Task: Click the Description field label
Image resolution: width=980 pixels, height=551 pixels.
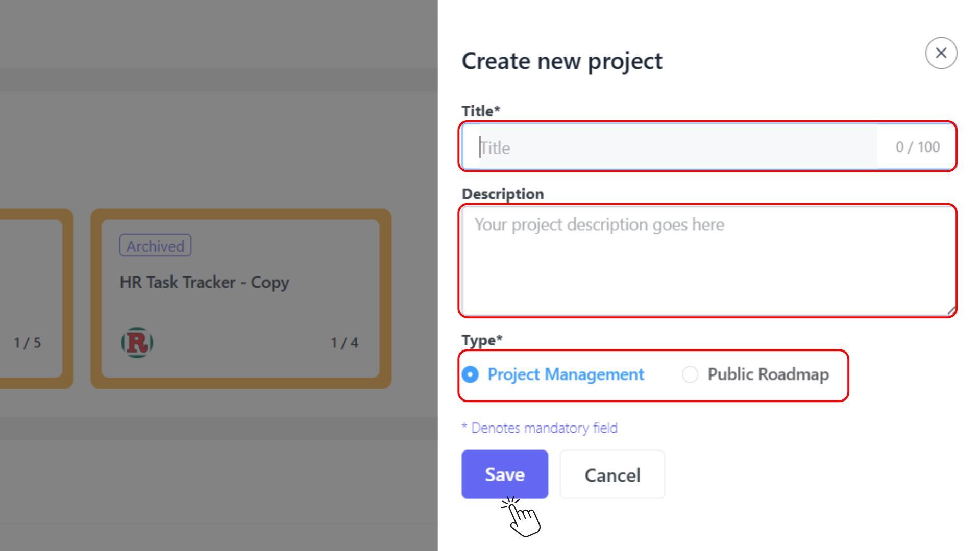Action: click(x=502, y=194)
